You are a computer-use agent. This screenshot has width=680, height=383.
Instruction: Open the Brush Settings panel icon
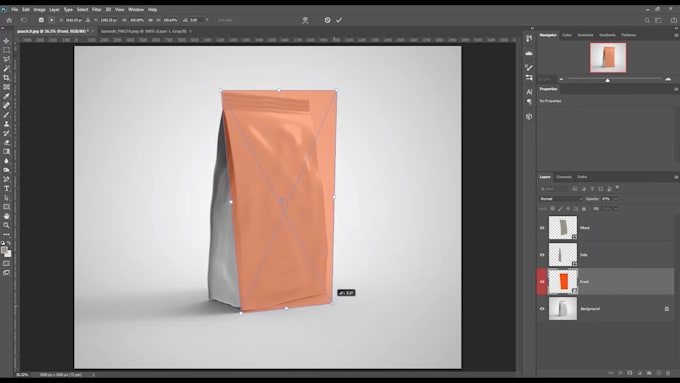tap(529, 67)
